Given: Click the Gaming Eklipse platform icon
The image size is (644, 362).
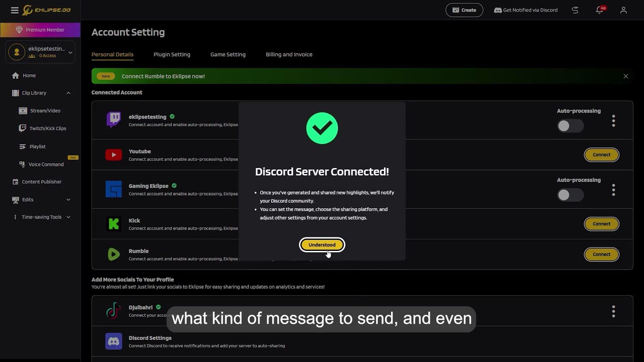Looking at the screenshot, I should pyautogui.click(x=114, y=189).
